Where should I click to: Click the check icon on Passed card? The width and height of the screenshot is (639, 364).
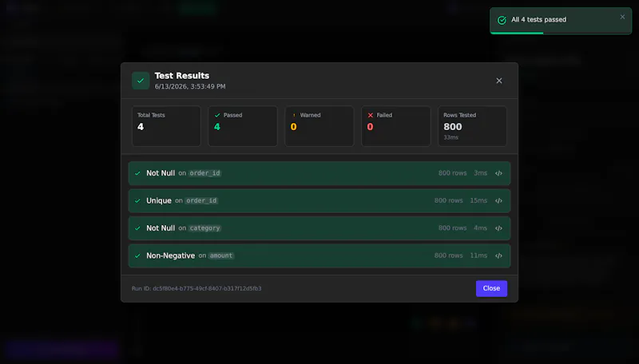217,115
